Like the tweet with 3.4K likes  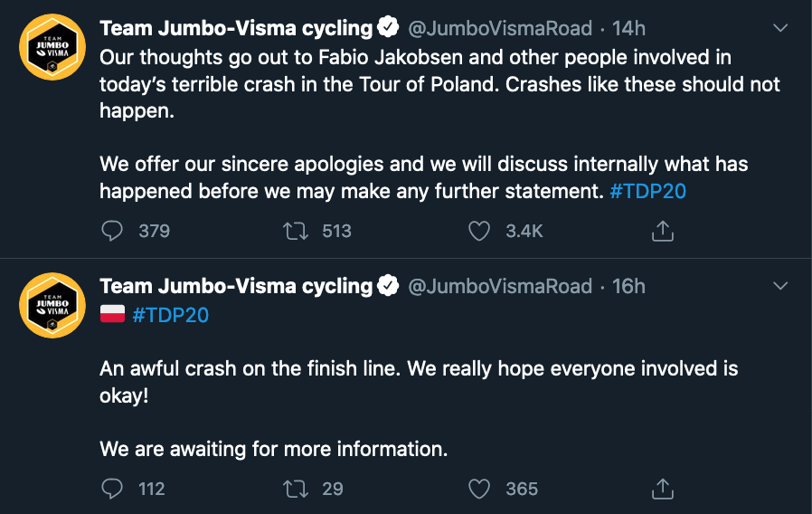tap(479, 231)
